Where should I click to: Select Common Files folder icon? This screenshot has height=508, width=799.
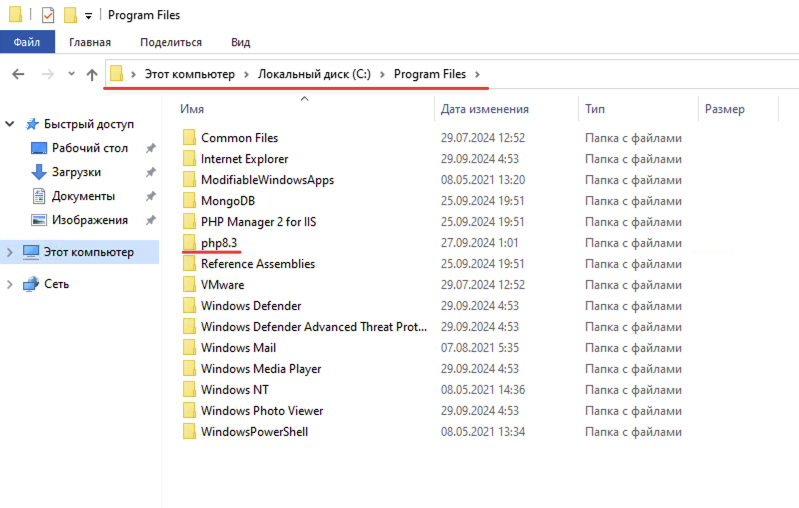(x=189, y=138)
